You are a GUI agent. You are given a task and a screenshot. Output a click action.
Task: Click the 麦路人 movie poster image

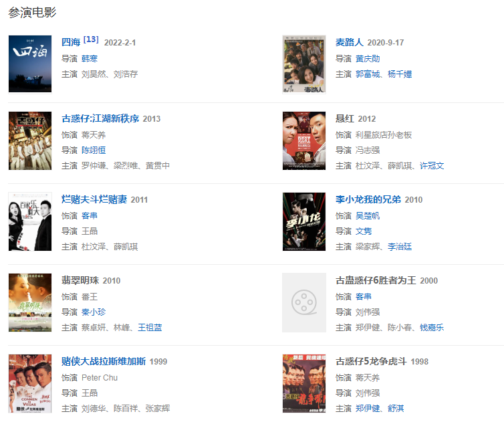tap(304, 64)
